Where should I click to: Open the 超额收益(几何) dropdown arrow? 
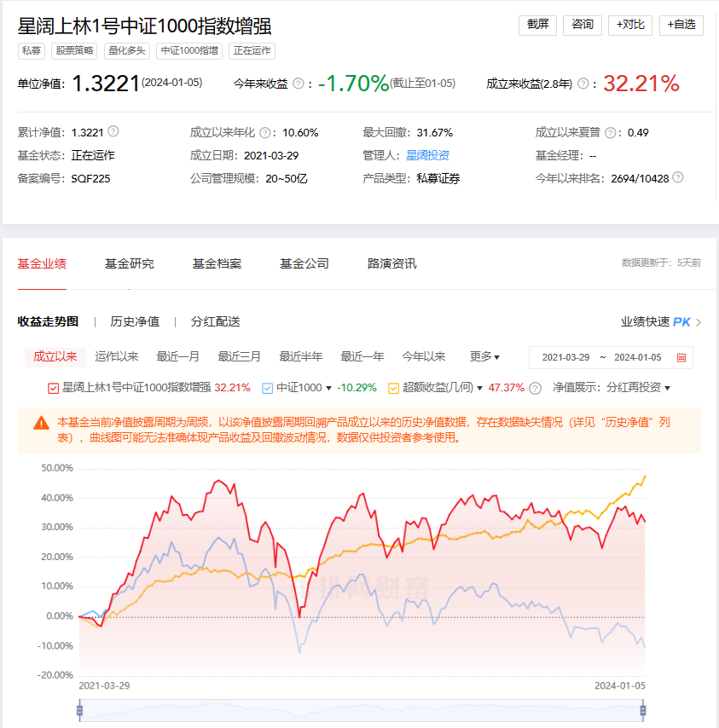point(480,388)
